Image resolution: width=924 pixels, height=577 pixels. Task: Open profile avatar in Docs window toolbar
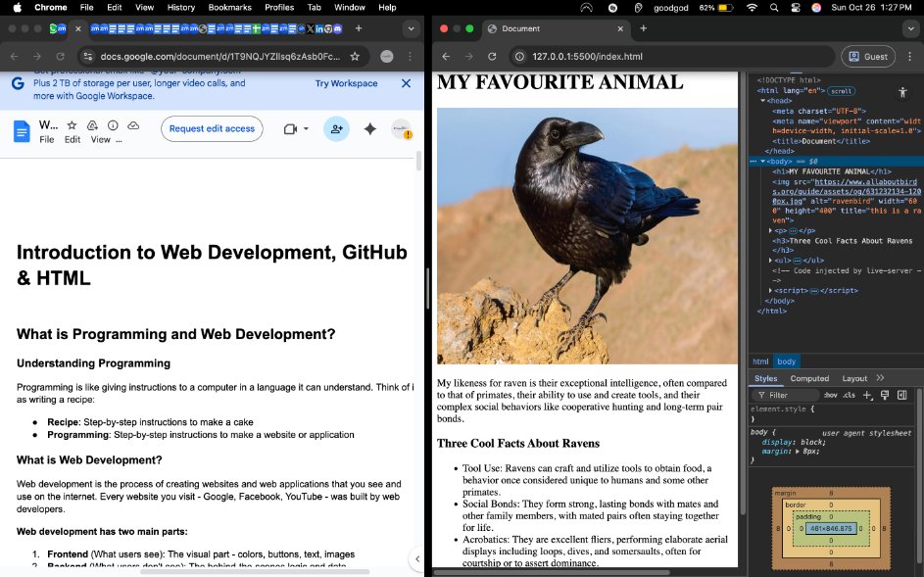387,57
